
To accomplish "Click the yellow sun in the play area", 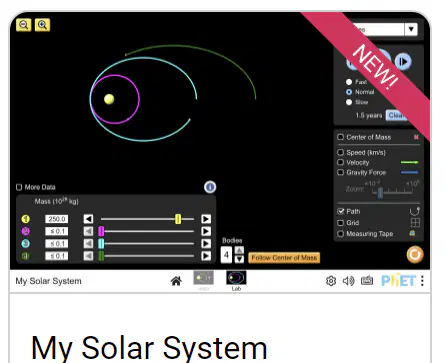I will click(109, 99).
